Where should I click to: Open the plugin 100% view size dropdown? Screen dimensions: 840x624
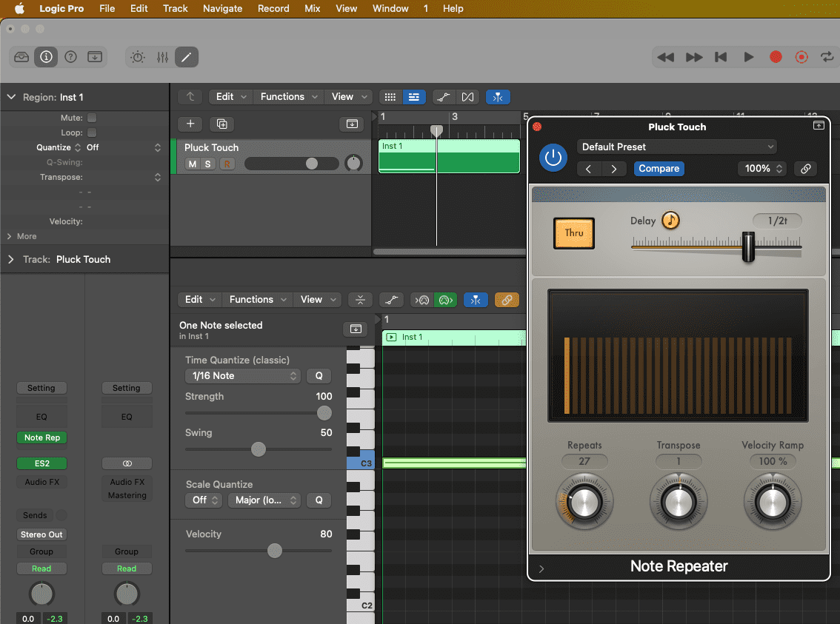click(763, 169)
